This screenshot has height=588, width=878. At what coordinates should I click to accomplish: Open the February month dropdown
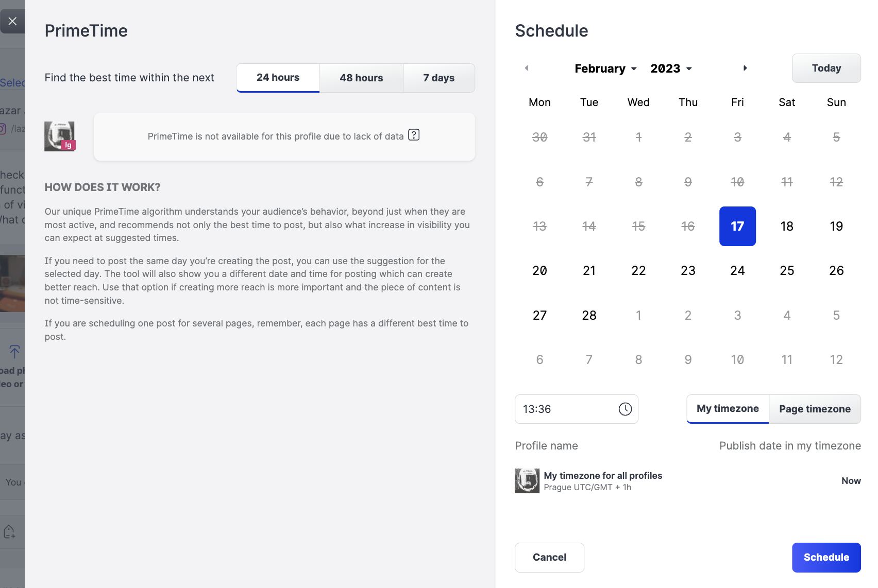pos(606,68)
